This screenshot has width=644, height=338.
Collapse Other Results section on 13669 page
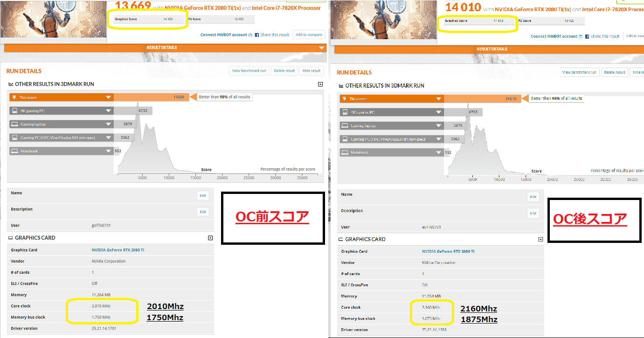coord(320,84)
